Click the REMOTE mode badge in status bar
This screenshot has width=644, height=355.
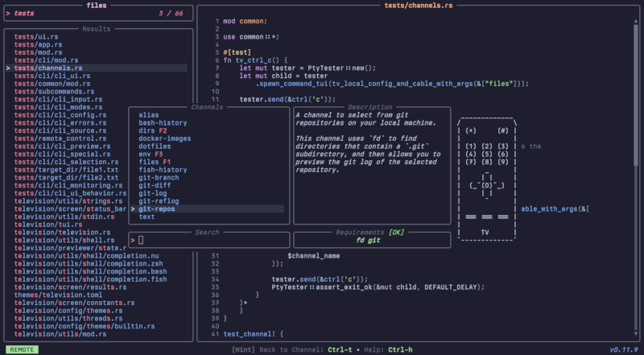tap(22, 349)
